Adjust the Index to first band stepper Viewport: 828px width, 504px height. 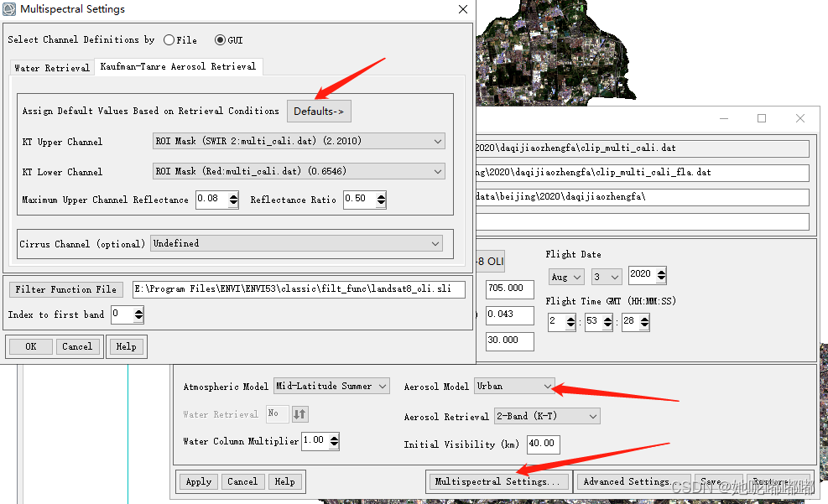point(138,314)
